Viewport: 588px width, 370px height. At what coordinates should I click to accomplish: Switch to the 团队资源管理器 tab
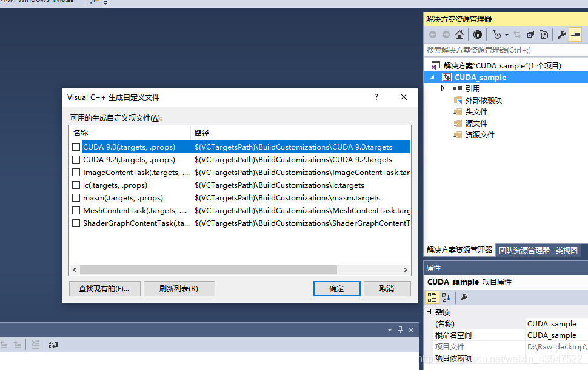tap(525, 250)
